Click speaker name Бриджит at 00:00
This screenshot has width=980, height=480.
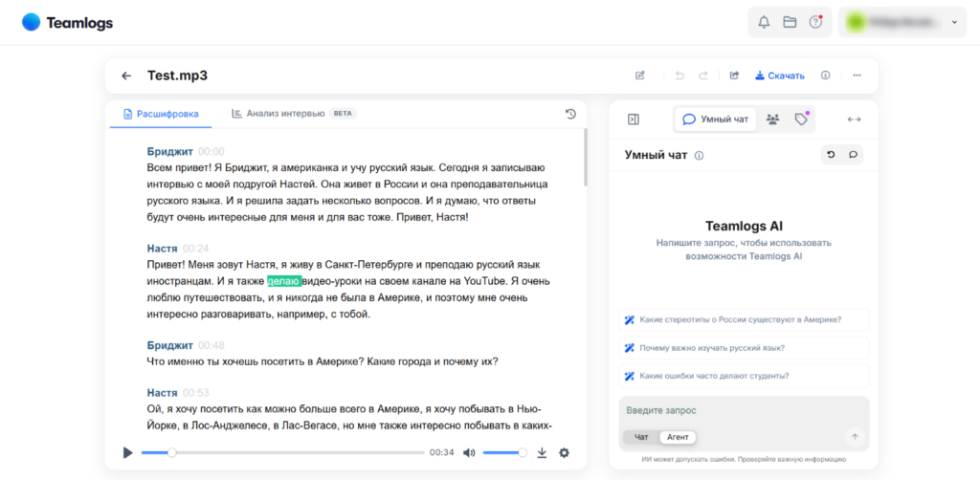tap(170, 151)
